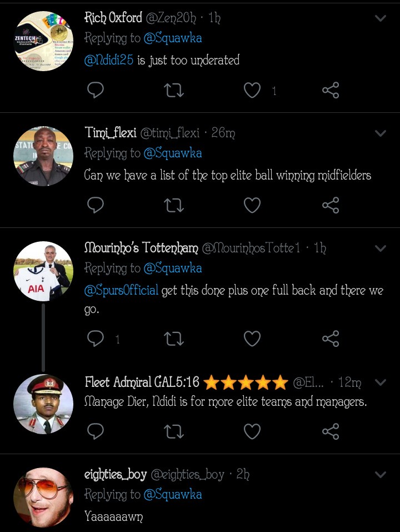View Mourinho's Tottenham profile picture

(43, 271)
